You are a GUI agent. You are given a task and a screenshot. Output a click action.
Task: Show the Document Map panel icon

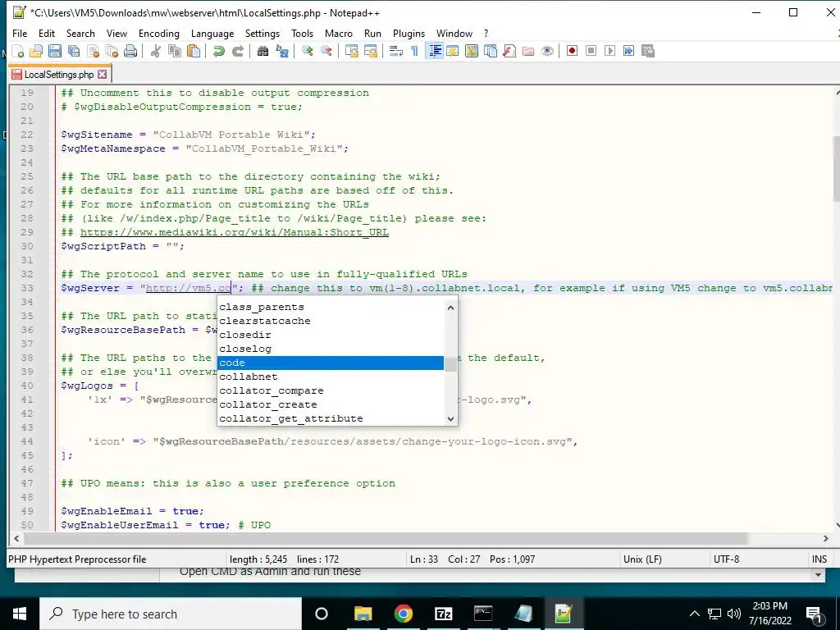click(472, 51)
